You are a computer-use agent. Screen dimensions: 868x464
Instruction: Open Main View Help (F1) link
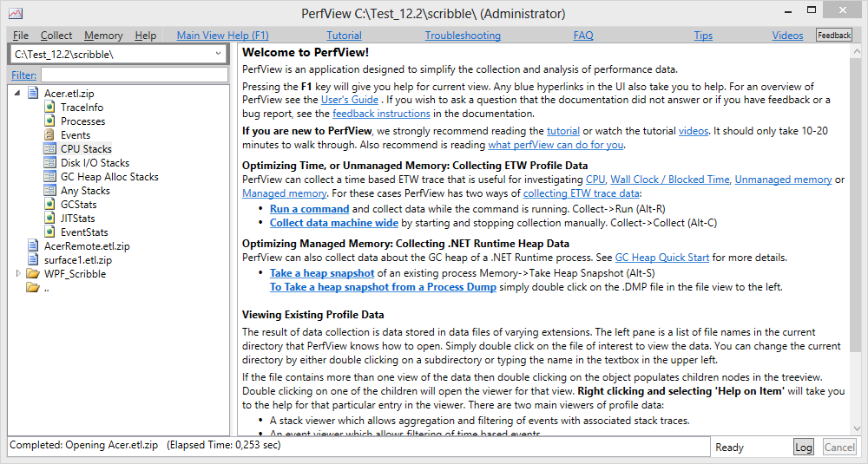pos(222,36)
